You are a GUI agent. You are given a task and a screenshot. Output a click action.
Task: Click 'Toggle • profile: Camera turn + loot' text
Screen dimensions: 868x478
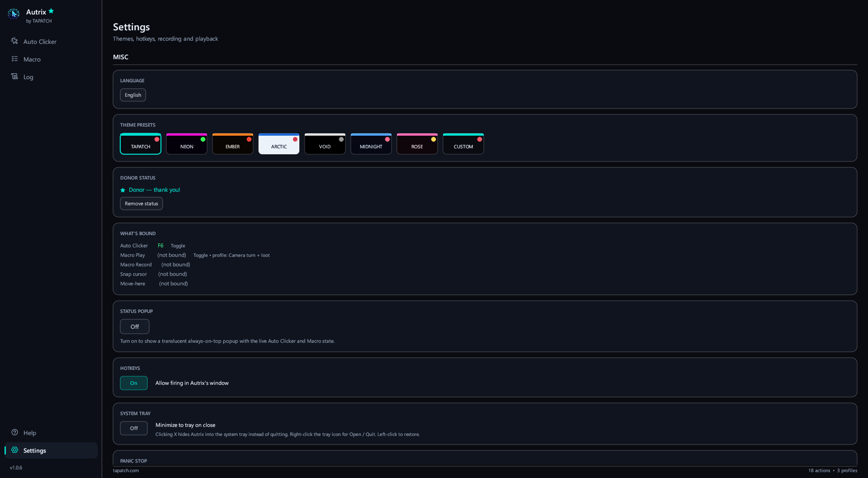coord(231,255)
